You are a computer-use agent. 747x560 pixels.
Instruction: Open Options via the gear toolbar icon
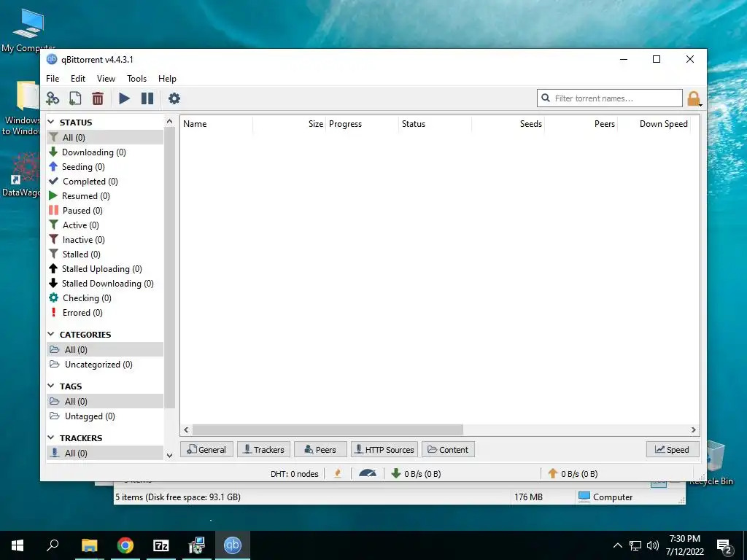click(174, 98)
